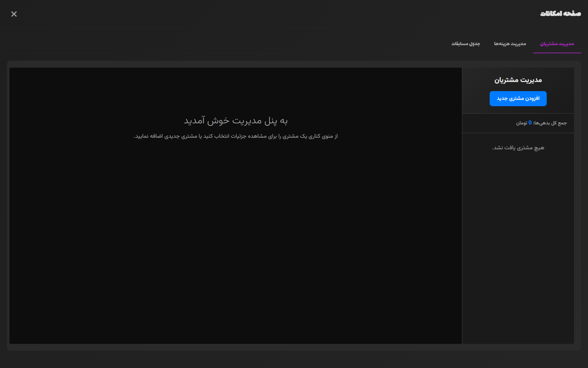Close the صفحه امکانات page with X
This screenshot has width=588, height=368.
[x=14, y=14]
